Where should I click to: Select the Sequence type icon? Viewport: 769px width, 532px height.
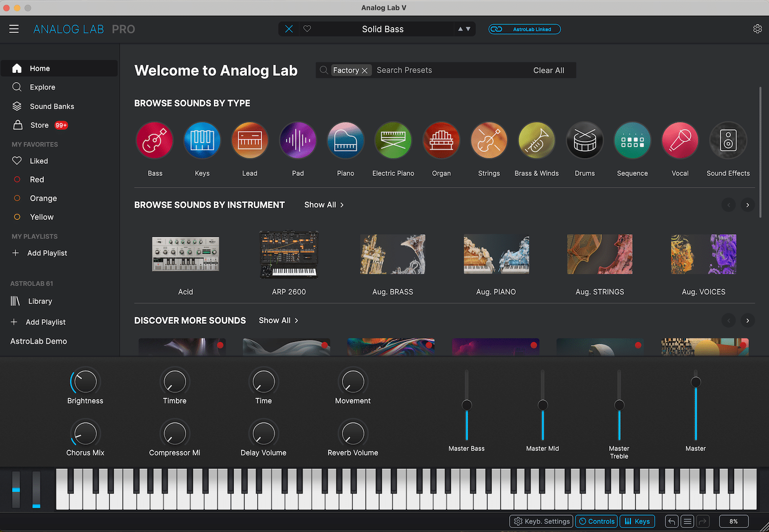[x=633, y=140]
